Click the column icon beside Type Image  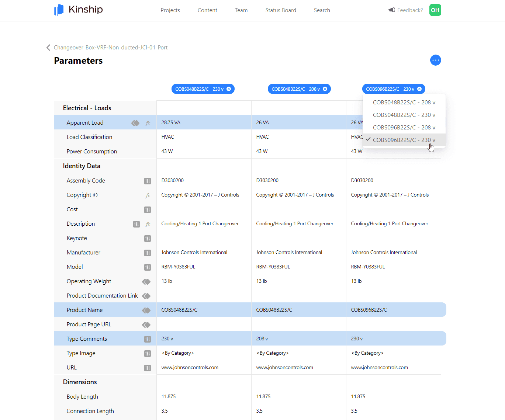click(148, 354)
